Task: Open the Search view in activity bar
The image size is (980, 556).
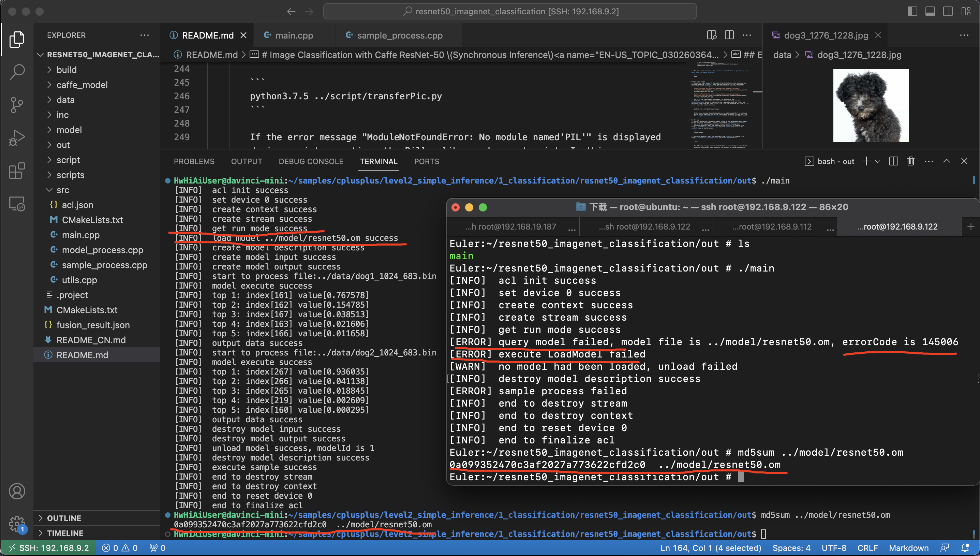Action: point(17,71)
